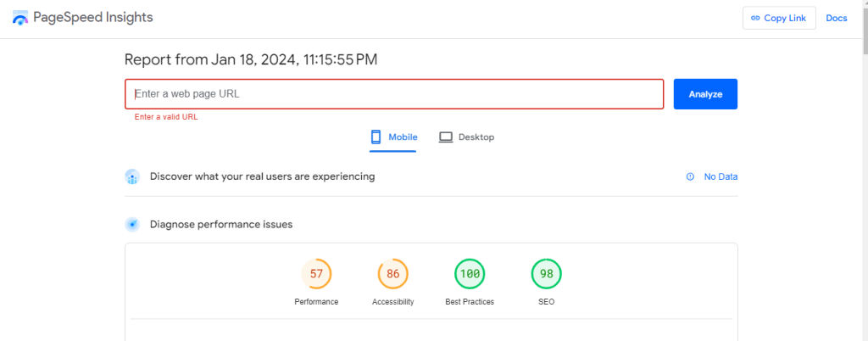Switch to the Mobile tab
Image resolution: width=868 pixels, height=341 pixels.
[393, 137]
